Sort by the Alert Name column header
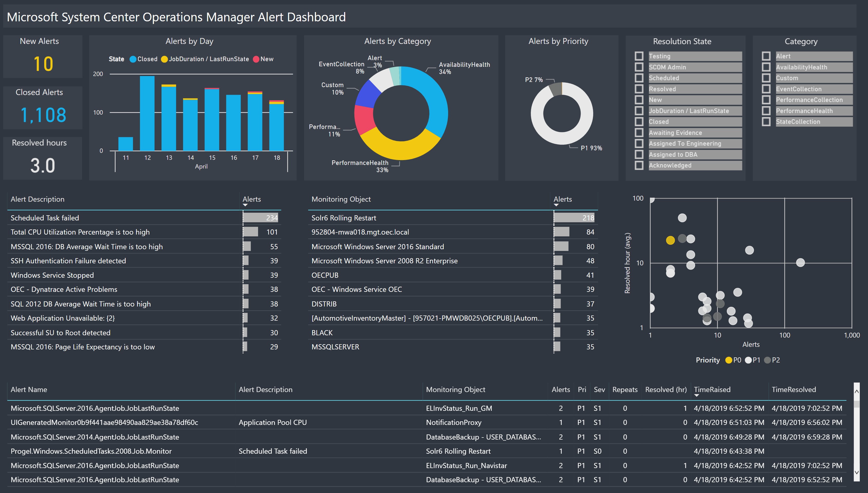The height and width of the screenshot is (493, 868). (29, 389)
